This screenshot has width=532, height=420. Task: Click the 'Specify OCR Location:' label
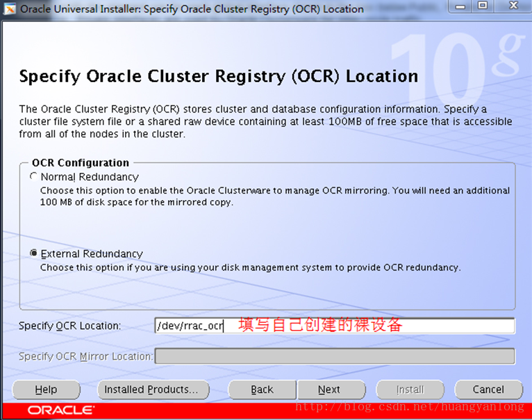[69, 326]
